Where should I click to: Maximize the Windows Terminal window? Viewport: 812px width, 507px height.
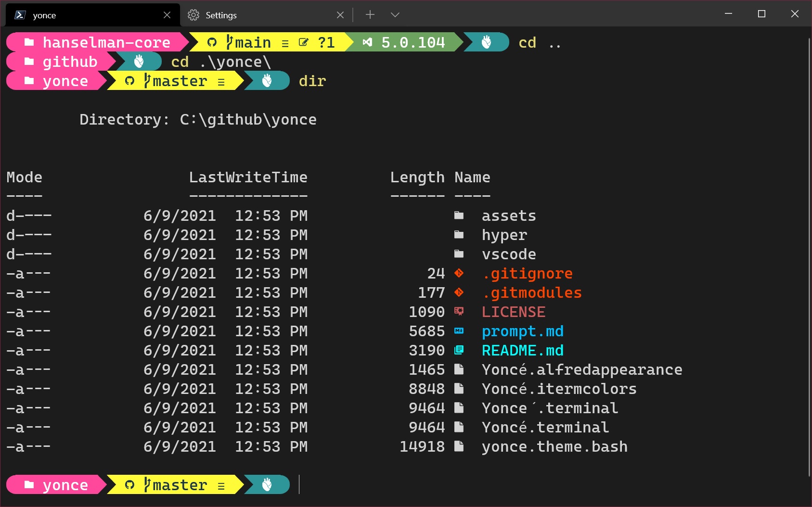coord(761,13)
